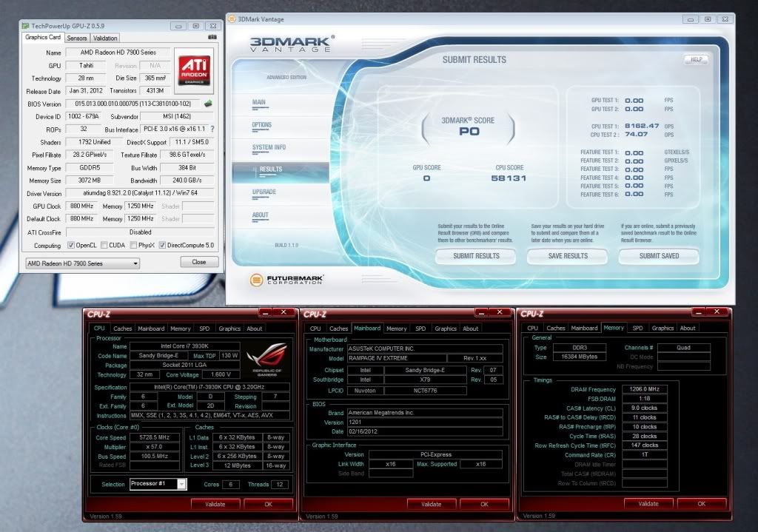Click the Intel Core i7 3930K name field

[184, 346]
